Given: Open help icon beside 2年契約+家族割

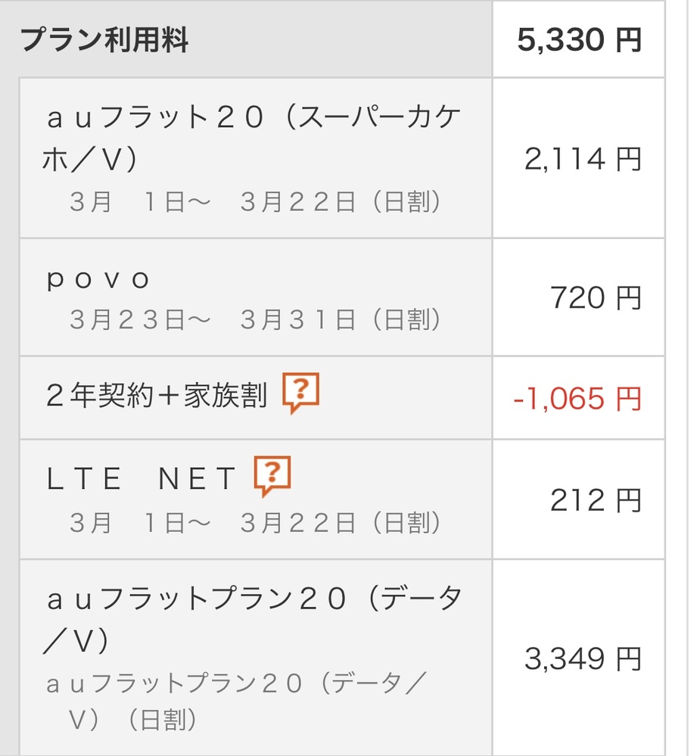Looking at the screenshot, I should point(301,393).
